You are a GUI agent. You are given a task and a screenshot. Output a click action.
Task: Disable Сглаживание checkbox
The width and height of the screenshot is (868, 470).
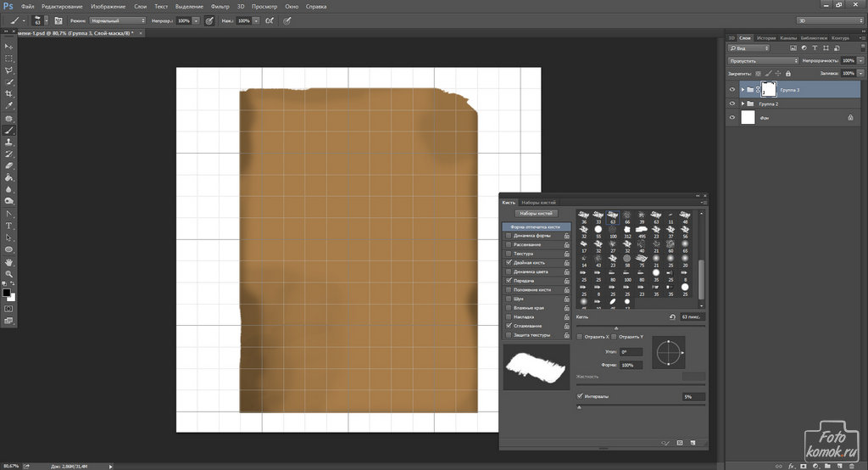tap(509, 326)
